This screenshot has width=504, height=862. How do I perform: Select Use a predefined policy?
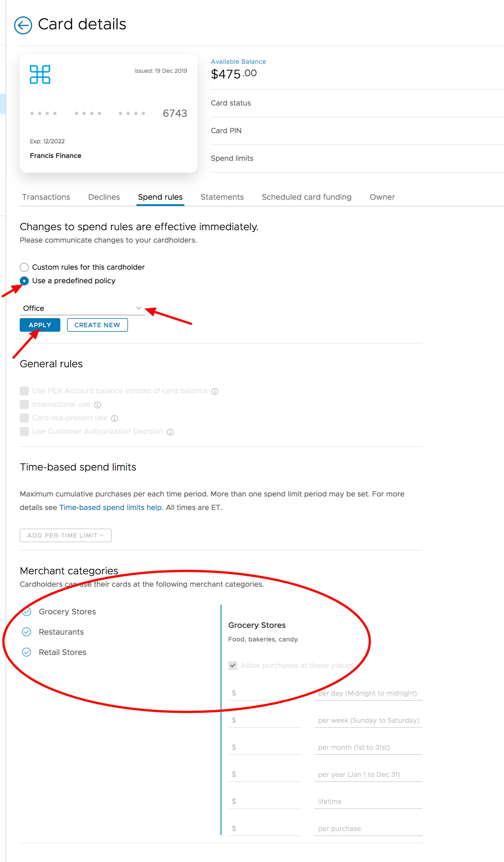coord(24,281)
